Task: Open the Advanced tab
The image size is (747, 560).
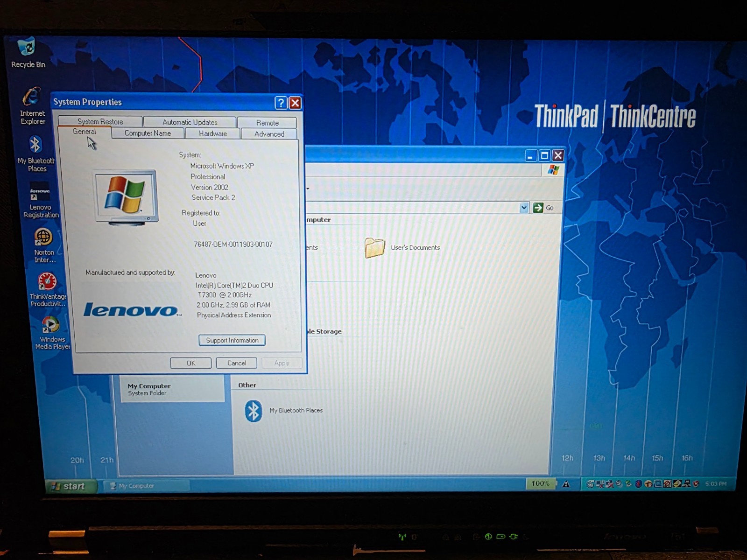Action: 269,134
